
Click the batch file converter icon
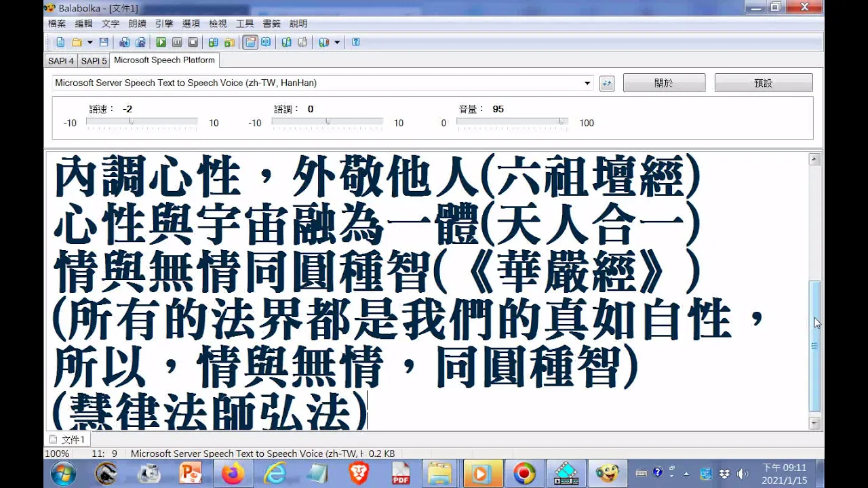coord(229,42)
